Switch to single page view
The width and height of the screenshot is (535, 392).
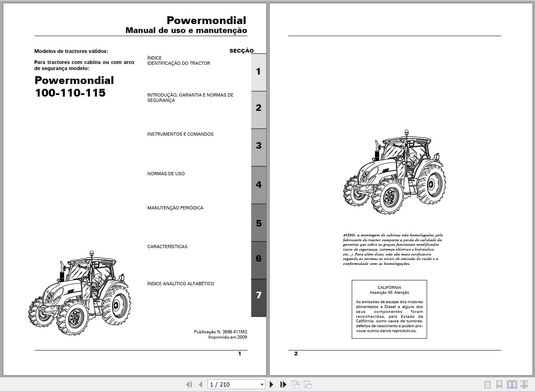point(488,383)
